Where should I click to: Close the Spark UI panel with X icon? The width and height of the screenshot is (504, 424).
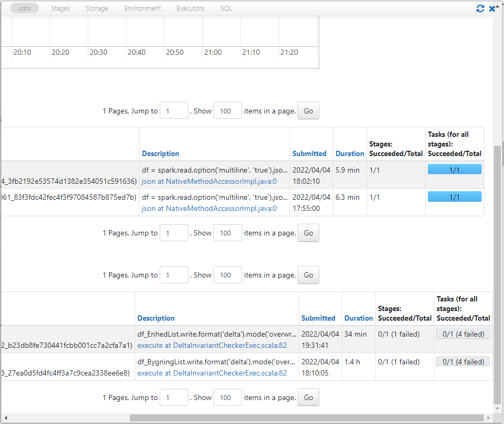tap(493, 9)
